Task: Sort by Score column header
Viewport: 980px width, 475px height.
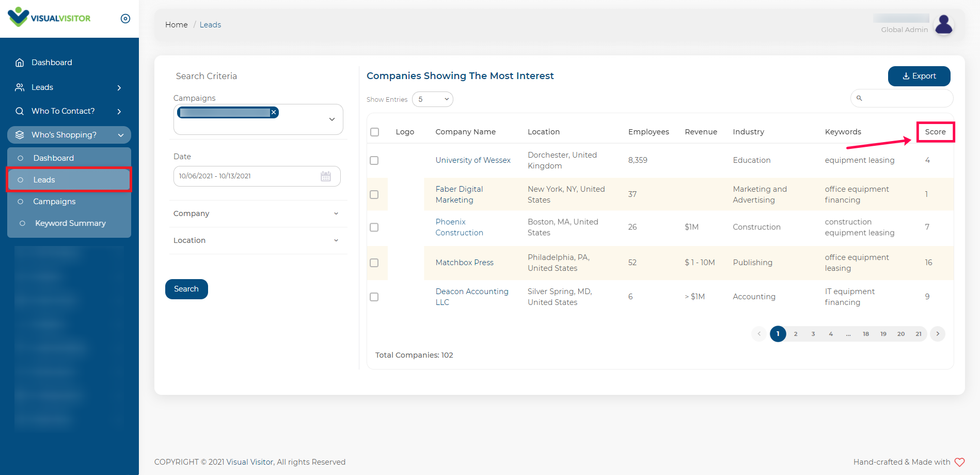Action: tap(935, 132)
